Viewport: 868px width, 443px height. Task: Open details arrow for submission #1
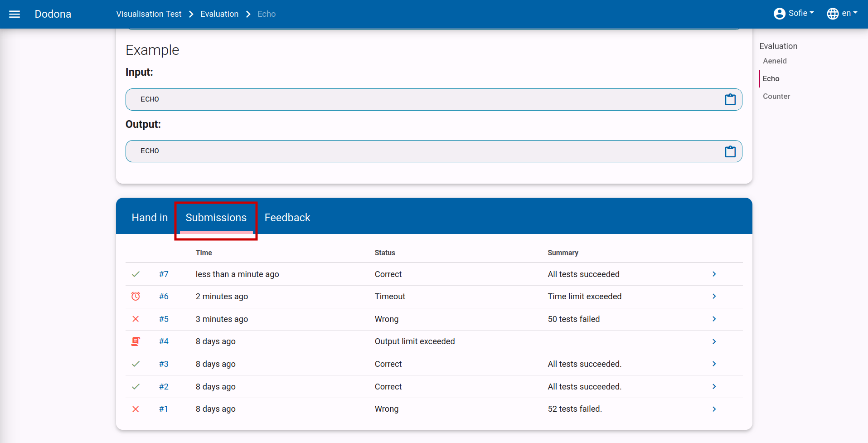tap(714, 409)
